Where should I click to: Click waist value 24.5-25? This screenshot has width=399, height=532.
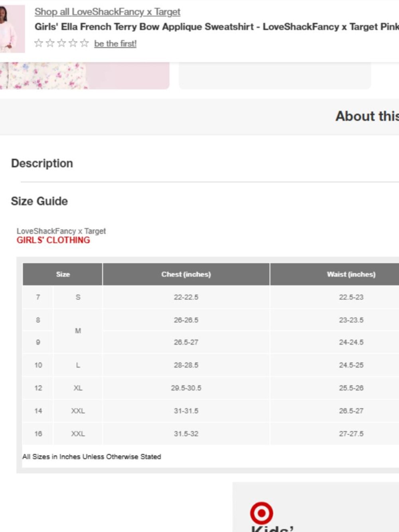(x=351, y=365)
